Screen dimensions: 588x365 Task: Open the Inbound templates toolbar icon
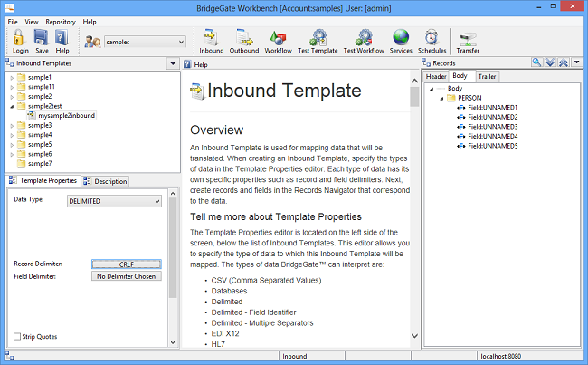point(211,37)
